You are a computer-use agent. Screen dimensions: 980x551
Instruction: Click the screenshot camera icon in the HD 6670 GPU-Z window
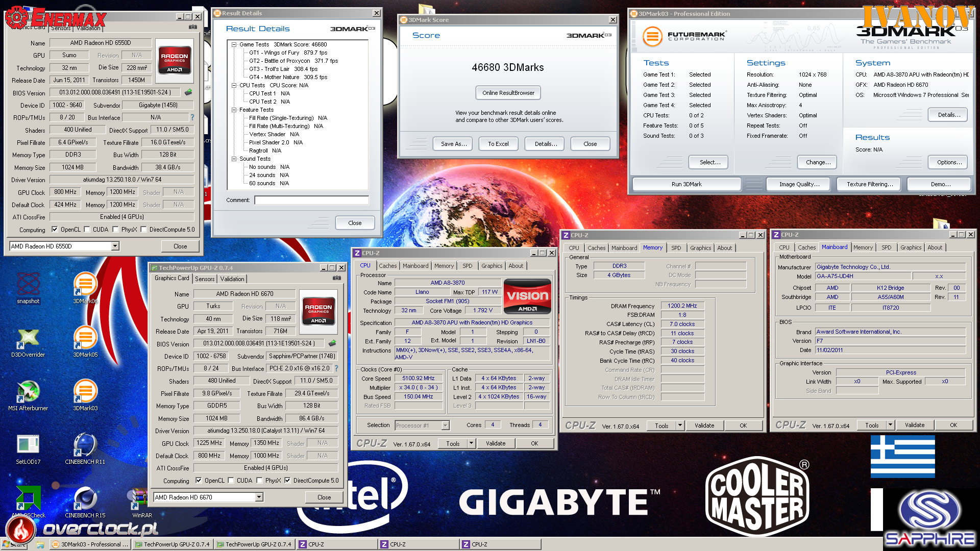[x=337, y=278]
